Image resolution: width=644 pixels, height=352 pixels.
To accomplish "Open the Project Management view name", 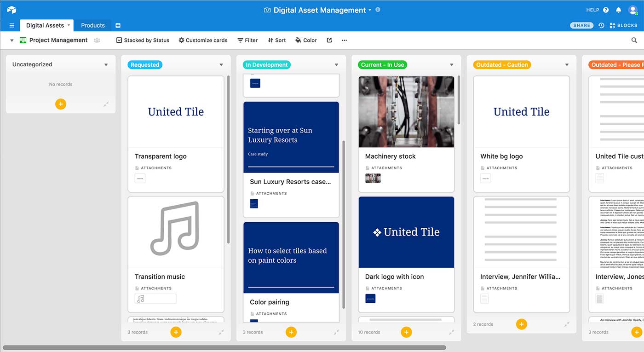I will (58, 40).
